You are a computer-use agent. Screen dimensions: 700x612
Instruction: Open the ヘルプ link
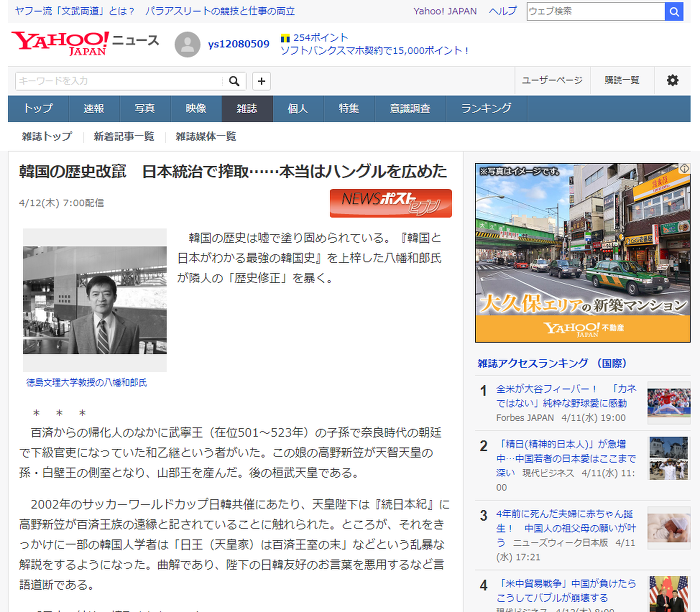[503, 11]
